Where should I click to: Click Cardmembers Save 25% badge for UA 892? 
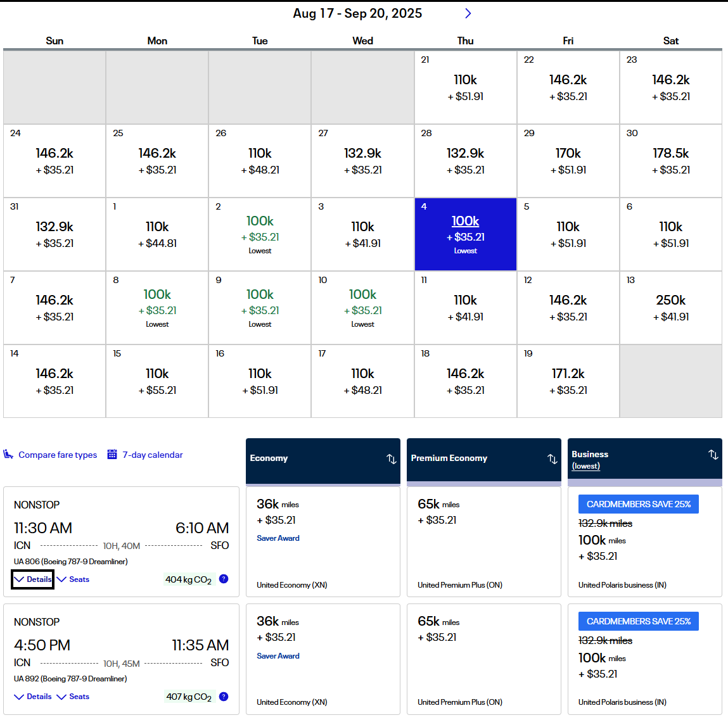pos(639,621)
